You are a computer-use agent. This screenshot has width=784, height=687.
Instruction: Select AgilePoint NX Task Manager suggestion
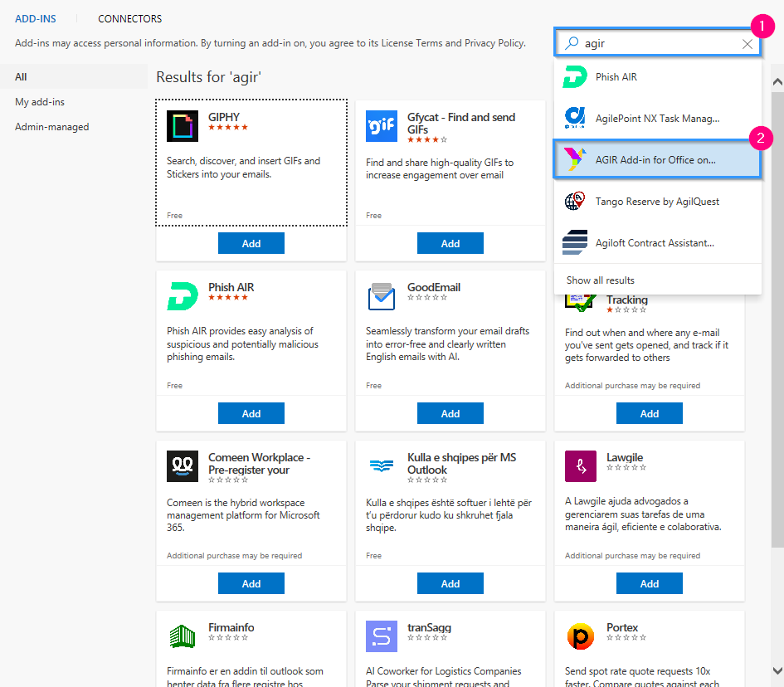tap(658, 119)
